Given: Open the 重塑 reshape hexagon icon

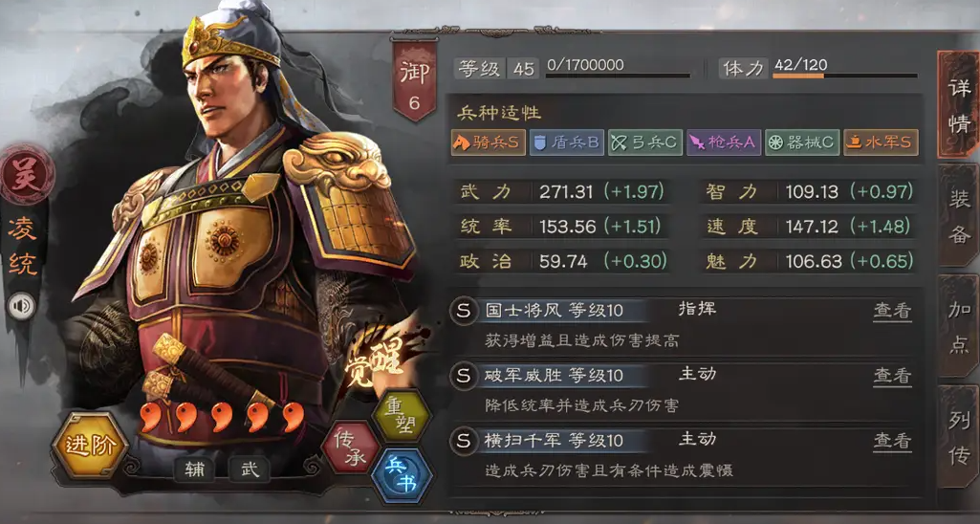Looking at the screenshot, I should (402, 415).
